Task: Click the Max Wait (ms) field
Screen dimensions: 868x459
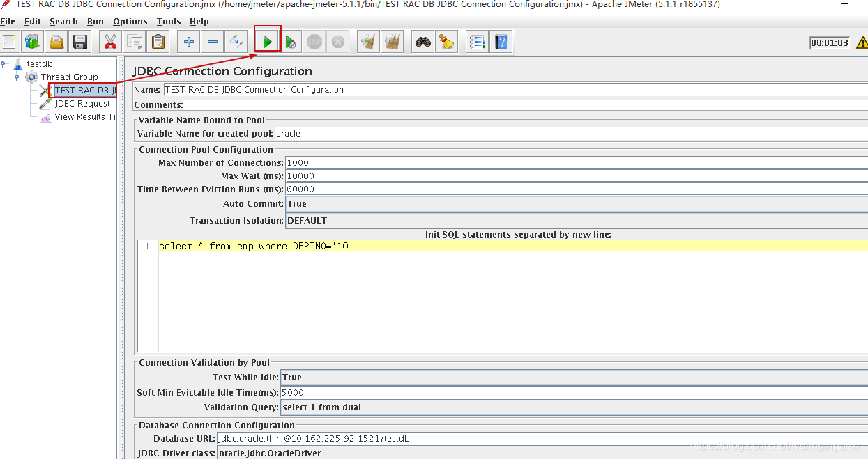Action: 577,176
